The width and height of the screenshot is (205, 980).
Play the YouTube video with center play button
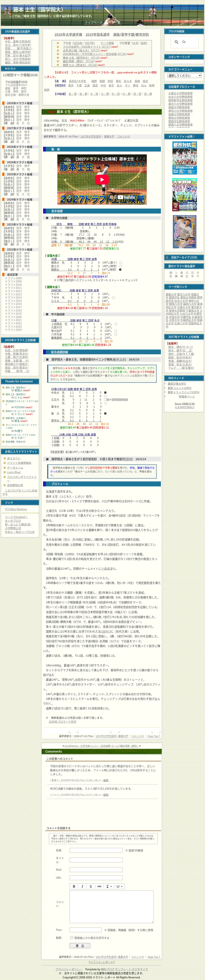click(102, 180)
